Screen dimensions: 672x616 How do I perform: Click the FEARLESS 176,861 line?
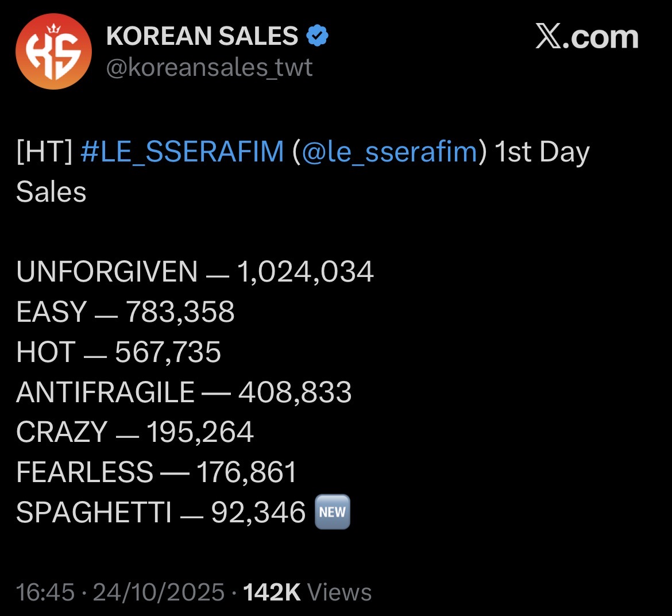[x=156, y=472]
